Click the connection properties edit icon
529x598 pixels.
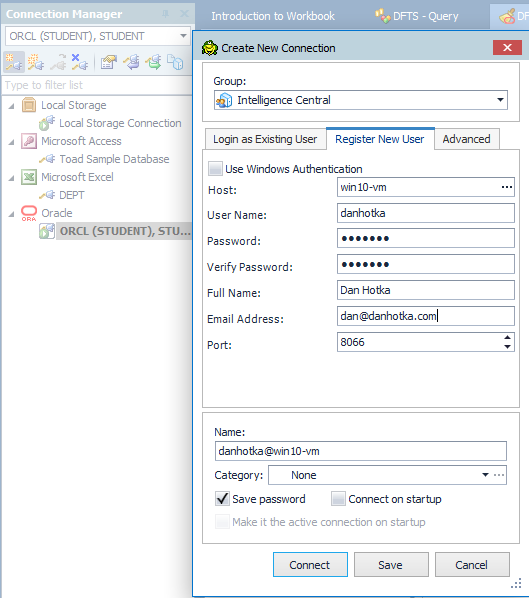click(x=109, y=62)
